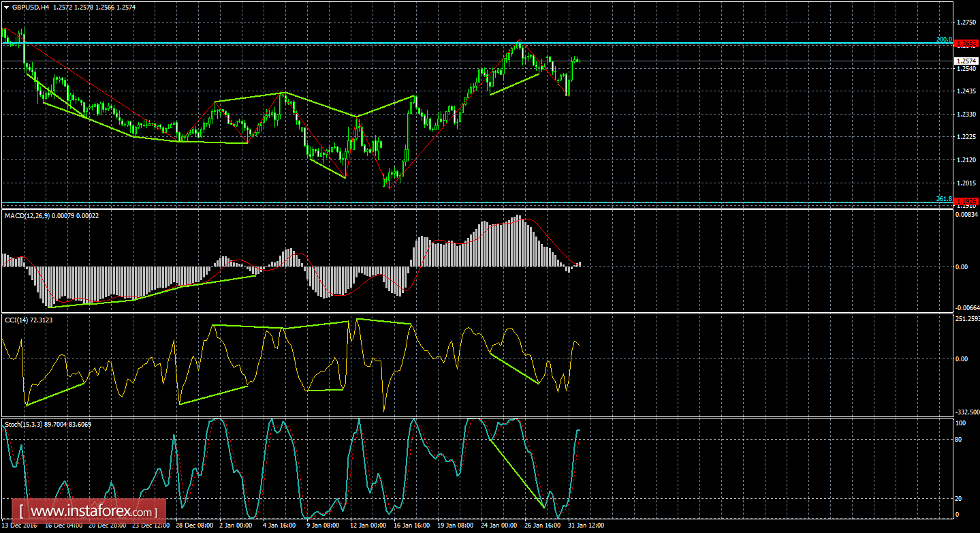
Task: Select the MACD(12,26,9) indicator label
Action: pyautogui.click(x=25, y=216)
